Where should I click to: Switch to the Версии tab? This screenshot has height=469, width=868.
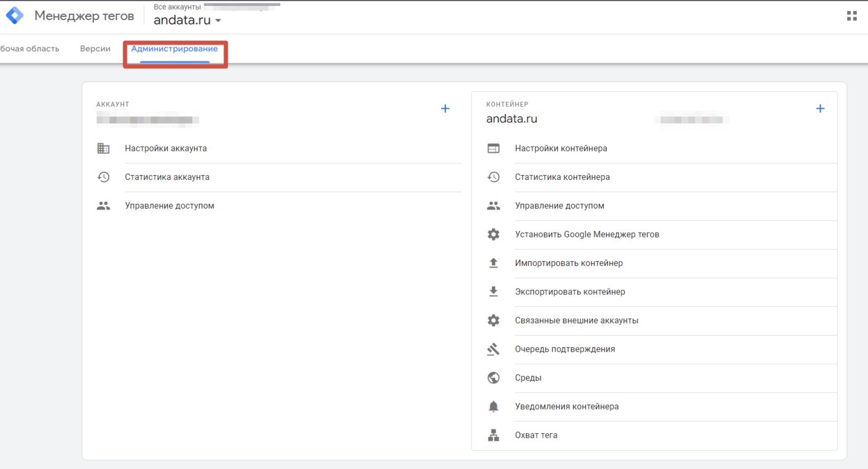point(95,49)
